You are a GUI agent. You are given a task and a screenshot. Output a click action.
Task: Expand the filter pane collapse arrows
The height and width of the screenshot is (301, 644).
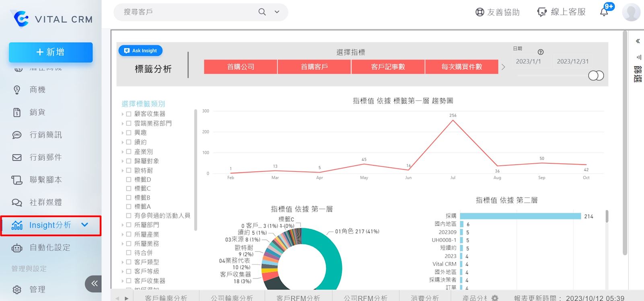(638, 41)
